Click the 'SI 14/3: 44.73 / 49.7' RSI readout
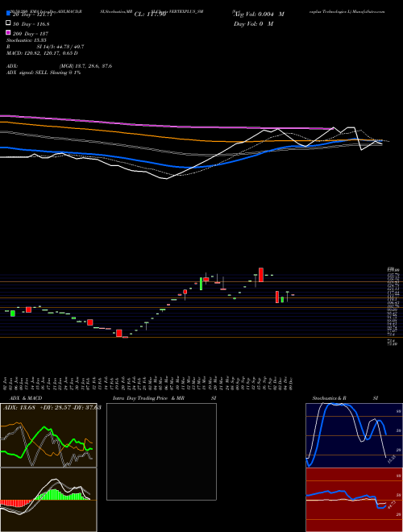 pyautogui.click(x=60, y=47)
